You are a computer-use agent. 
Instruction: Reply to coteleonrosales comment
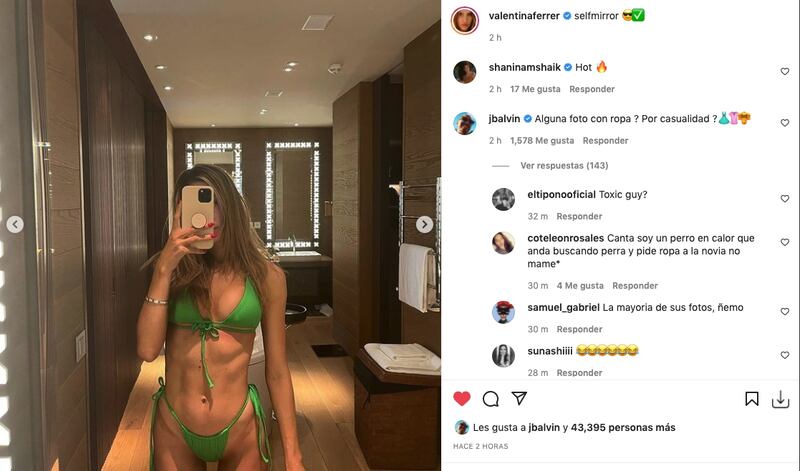coord(635,286)
